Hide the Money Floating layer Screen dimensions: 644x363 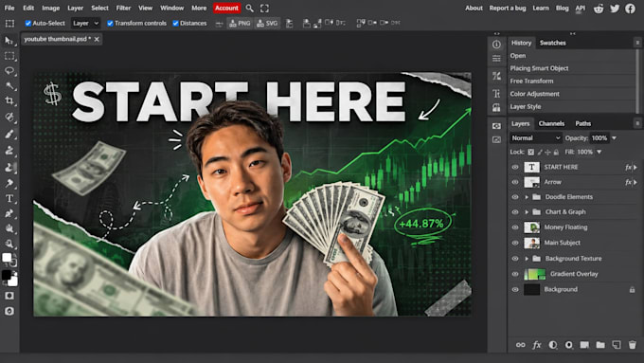[515, 227]
